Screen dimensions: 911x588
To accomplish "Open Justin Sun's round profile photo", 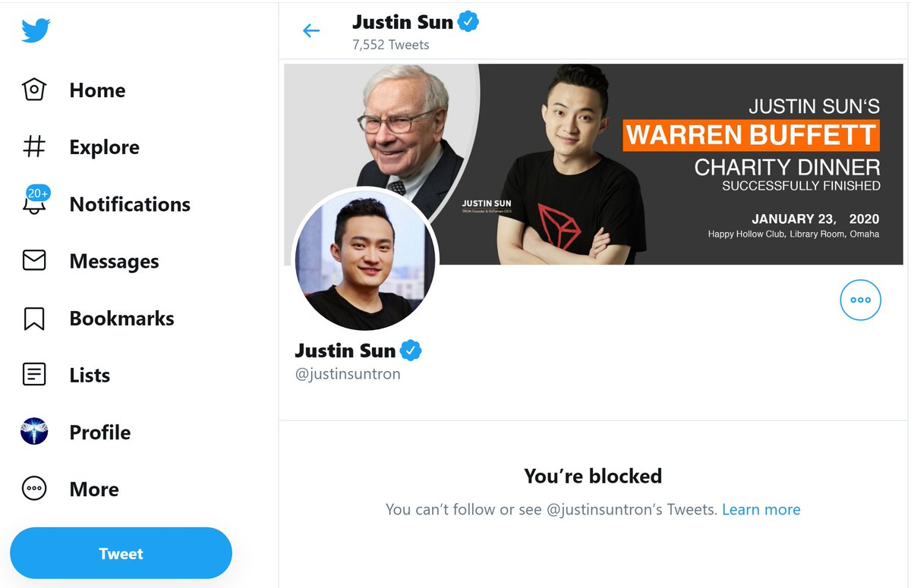I will pos(365,259).
